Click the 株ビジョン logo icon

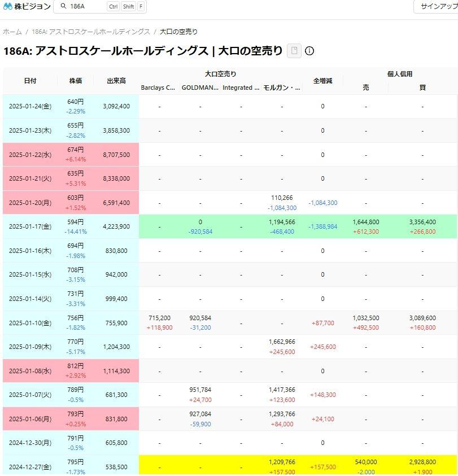(8, 7)
